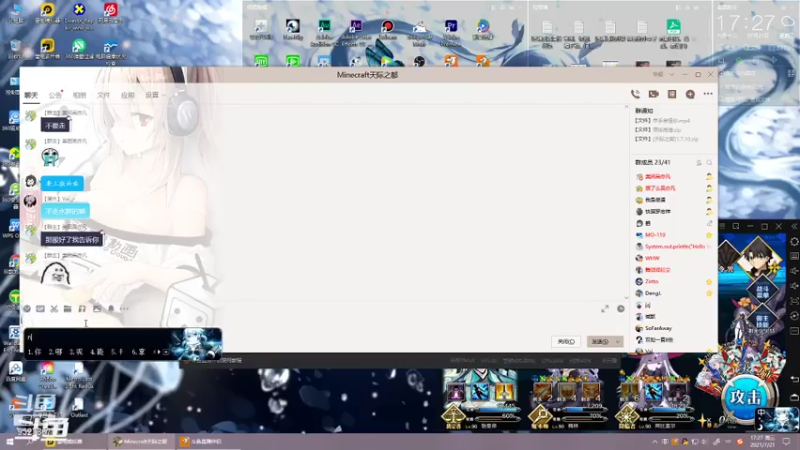Click the plus icon to invite members
Image resolution: width=800 pixels, height=450 pixels.
coord(690,94)
